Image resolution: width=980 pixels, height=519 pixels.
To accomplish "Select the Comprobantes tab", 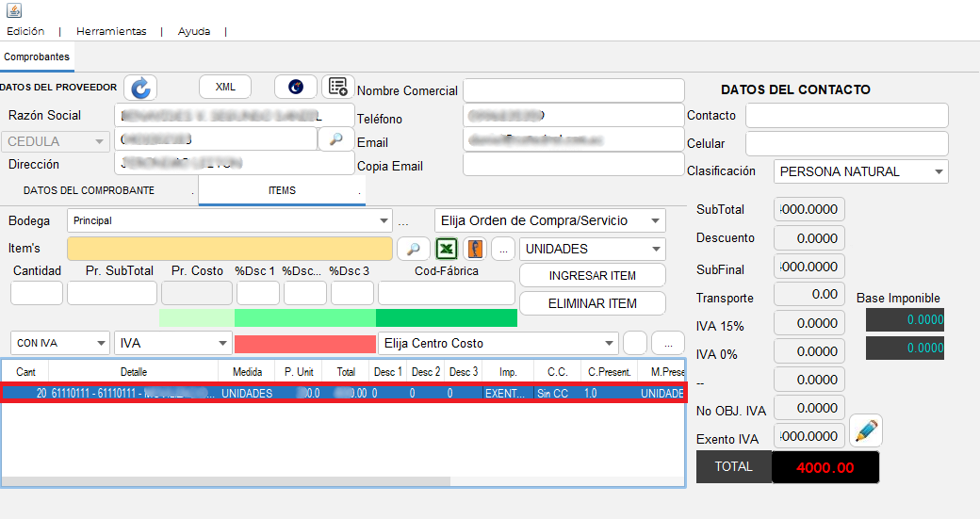I will pyautogui.click(x=37, y=57).
